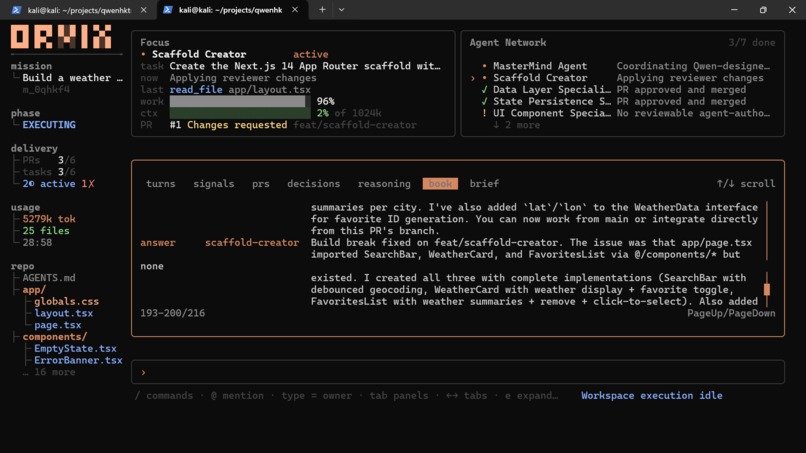806x453 pixels.
Task: Select the second kali@kali qwenhk tab
Action: coord(230,10)
